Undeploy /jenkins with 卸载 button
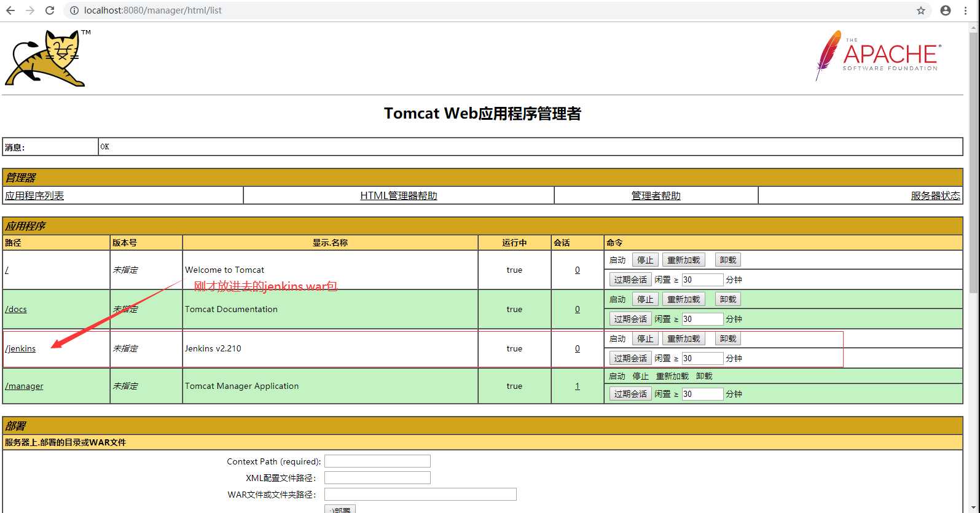Image resolution: width=980 pixels, height=513 pixels. click(x=728, y=339)
